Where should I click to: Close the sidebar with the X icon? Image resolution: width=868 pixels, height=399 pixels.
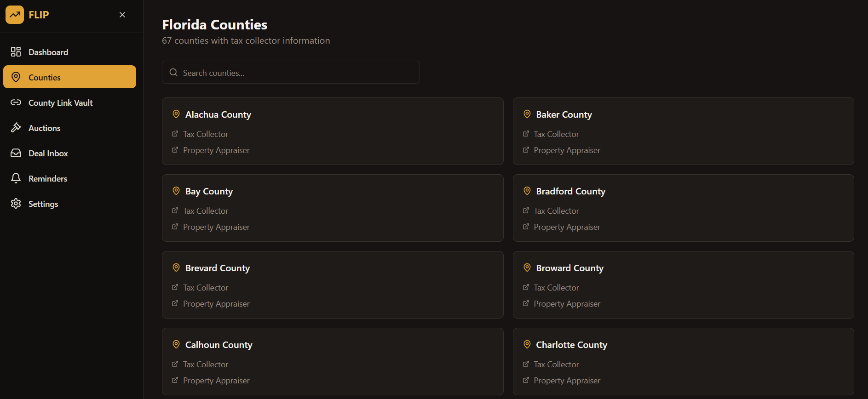pyautogui.click(x=122, y=15)
